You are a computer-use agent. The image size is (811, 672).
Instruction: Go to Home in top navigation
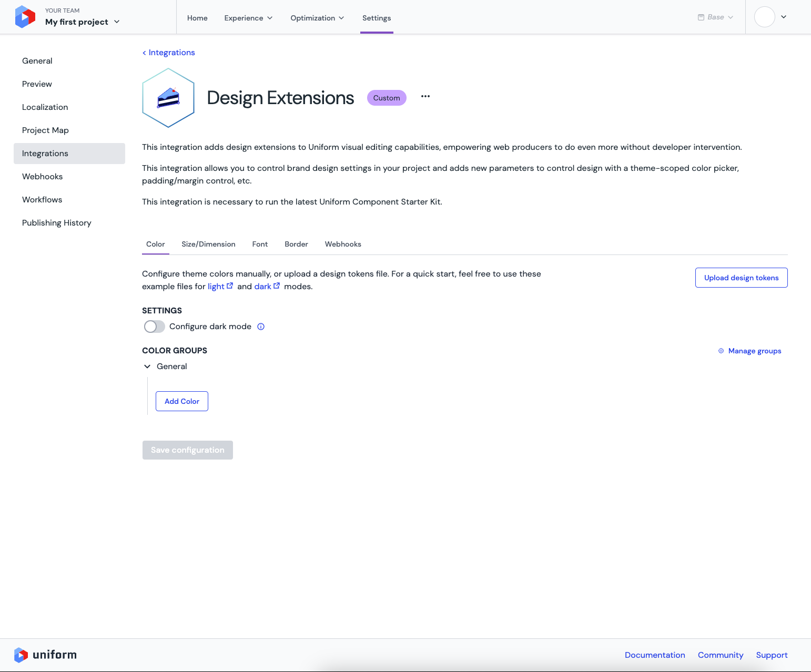click(197, 18)
